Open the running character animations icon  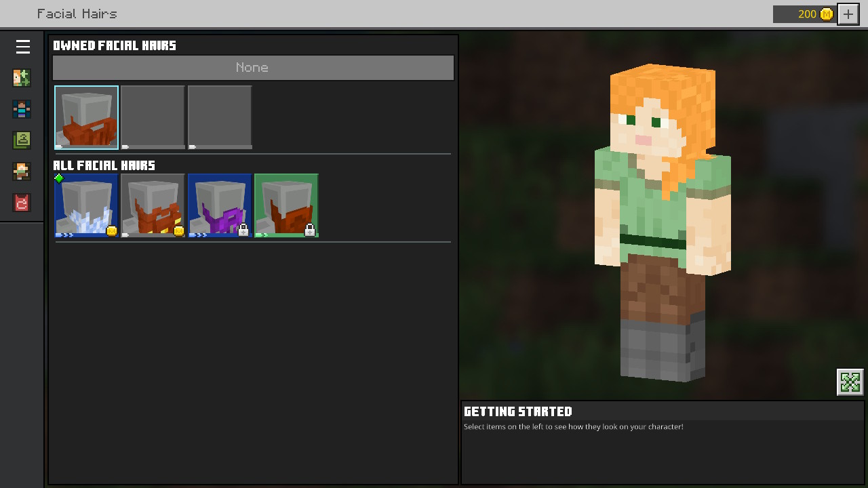pos(22,171)
